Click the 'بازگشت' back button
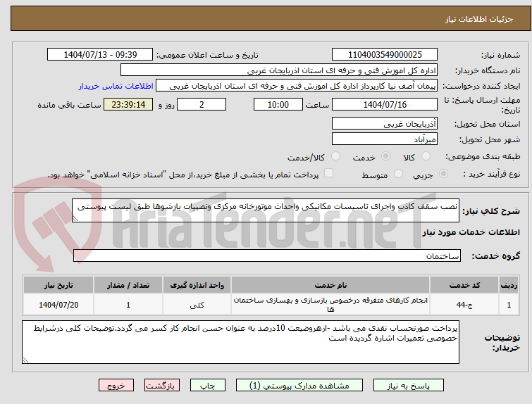 pyautogui.click(x=162, y=386)
